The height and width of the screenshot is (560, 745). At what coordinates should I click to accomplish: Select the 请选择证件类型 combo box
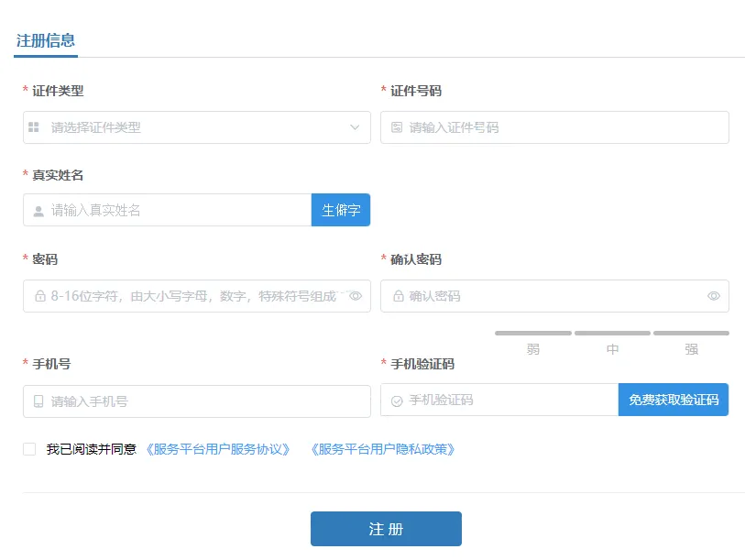tap(197, 127)
